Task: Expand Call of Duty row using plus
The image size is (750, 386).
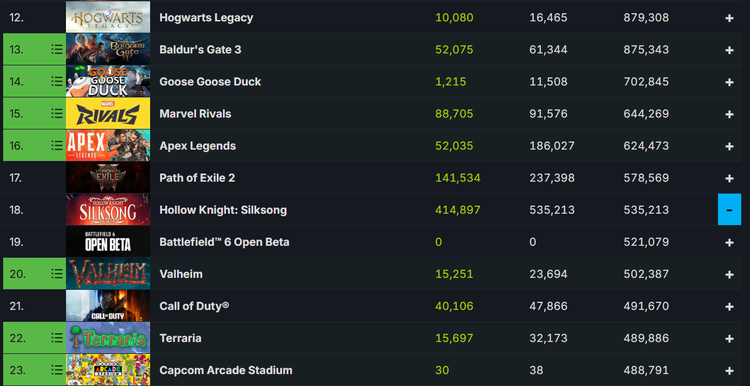Action: [x=729, y=306]
